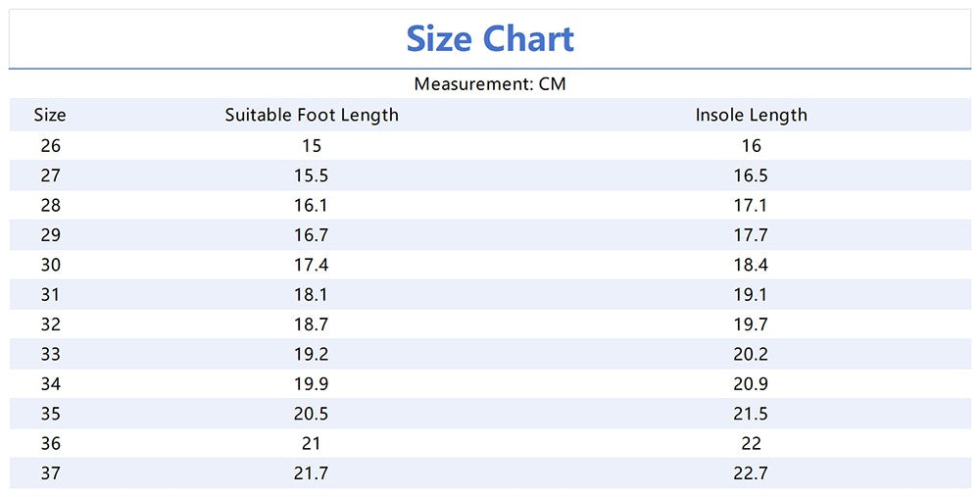Click size 26 in the table
The height and width of the screenshot is (497, 980).
(x=50, y=145)
